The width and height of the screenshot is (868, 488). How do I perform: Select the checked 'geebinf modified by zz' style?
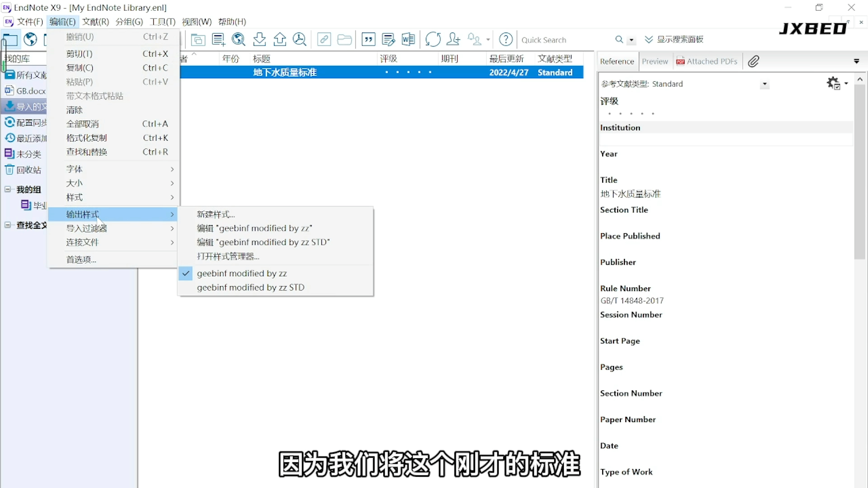(x=242, y=273)
